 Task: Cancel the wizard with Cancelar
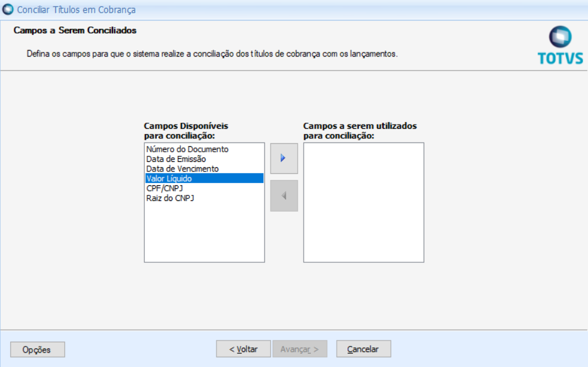[363, 349]
